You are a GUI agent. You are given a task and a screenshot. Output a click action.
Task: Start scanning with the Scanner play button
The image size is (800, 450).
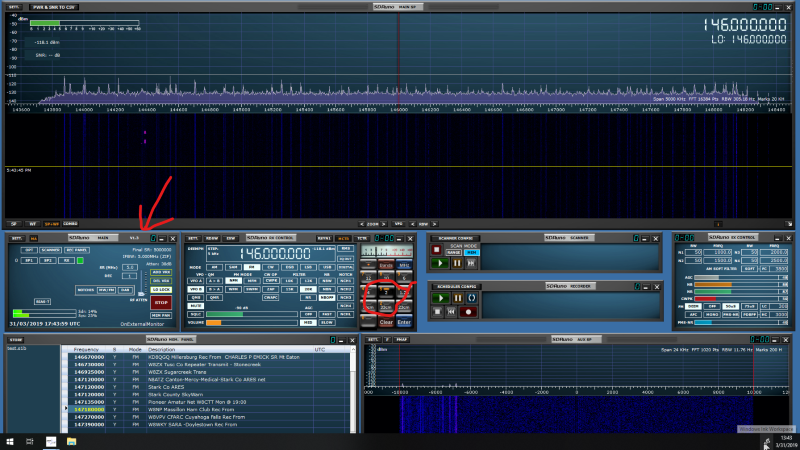439,263
